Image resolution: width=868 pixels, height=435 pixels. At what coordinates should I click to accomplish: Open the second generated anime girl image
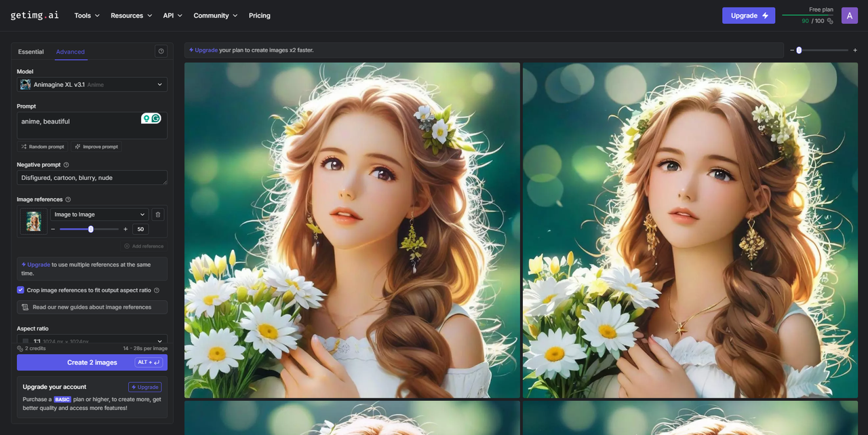pyautogui.click(x=690, y=230)
